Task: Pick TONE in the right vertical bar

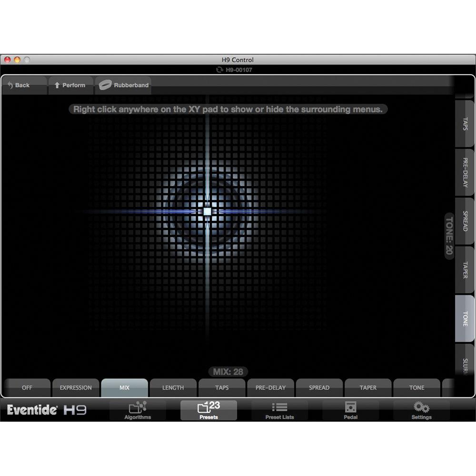Action: coord(465,318)
